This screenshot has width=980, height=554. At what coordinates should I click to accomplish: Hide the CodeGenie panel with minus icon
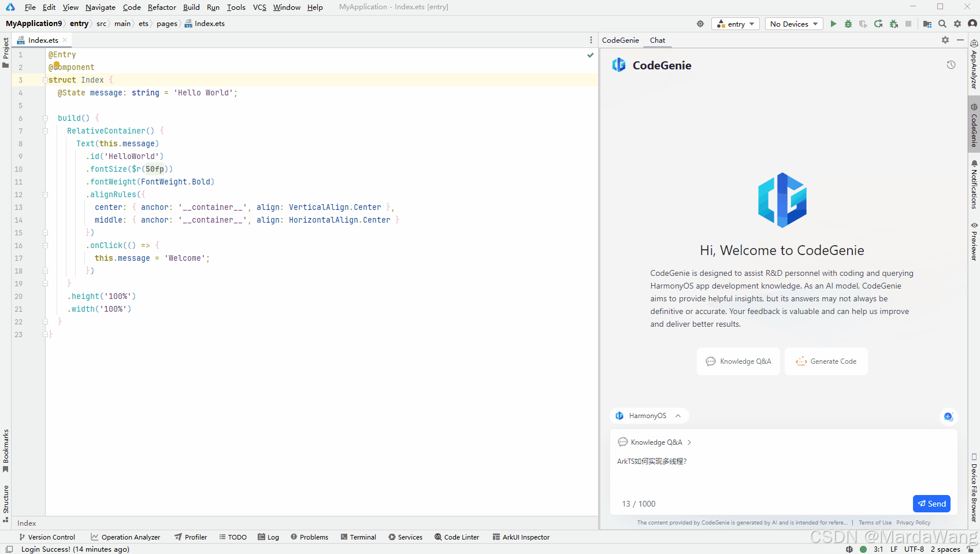click(960, 40)
